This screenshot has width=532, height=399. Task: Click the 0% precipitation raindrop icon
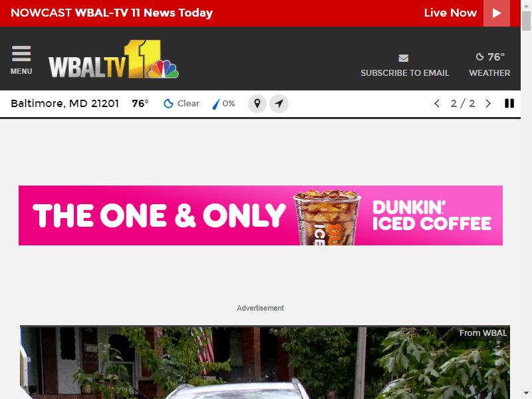pyautogui.click(x=215, y=104)
